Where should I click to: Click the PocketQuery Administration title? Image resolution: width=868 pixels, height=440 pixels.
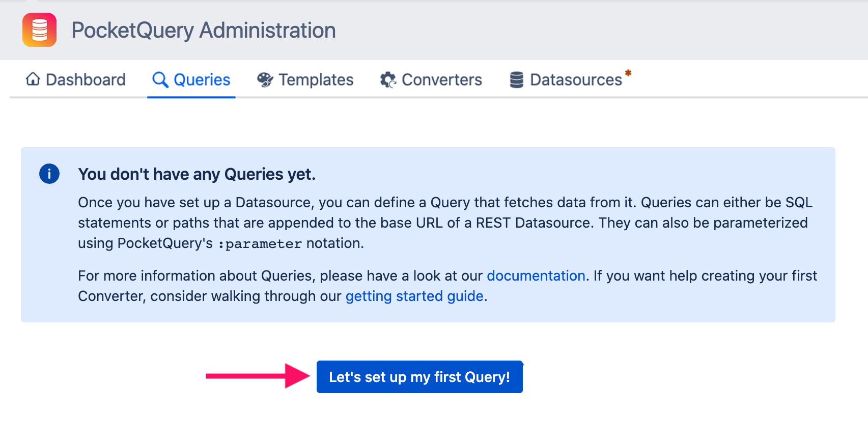204,30
